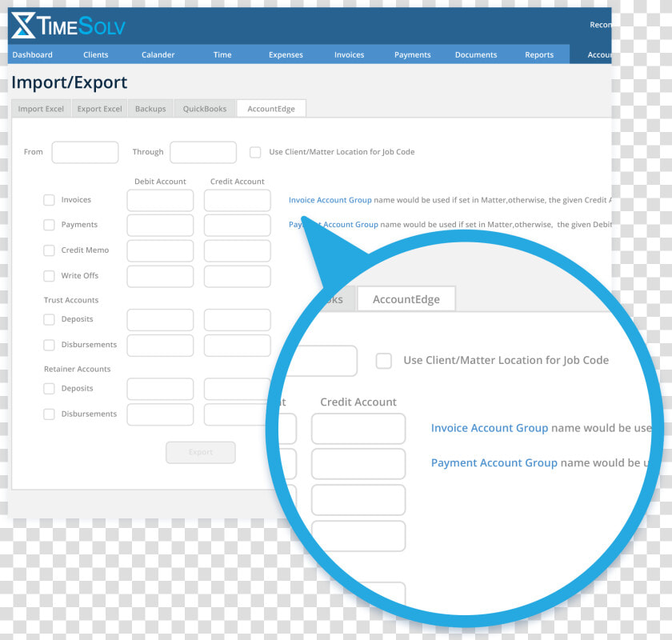Select Time in the navigation bar
Viewport: 672px width, 640px height.
click(x=222, y=55)
